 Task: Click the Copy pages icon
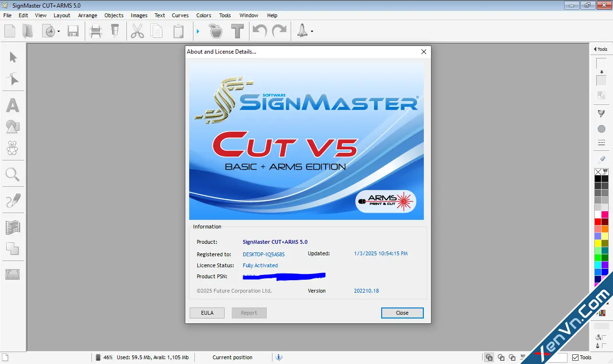tap(157, 32)
